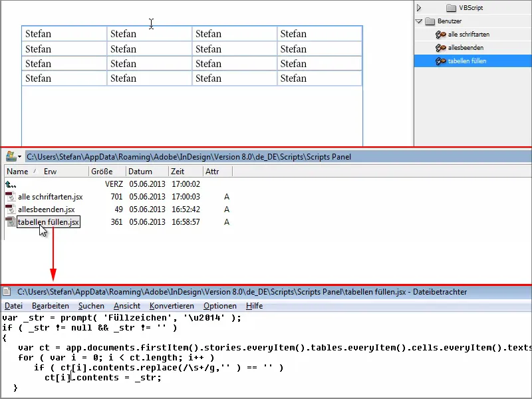This screenshot has width=532, height=399.
Task: Select the alle schriftarten script entry
Action: [x=468, y=35]
